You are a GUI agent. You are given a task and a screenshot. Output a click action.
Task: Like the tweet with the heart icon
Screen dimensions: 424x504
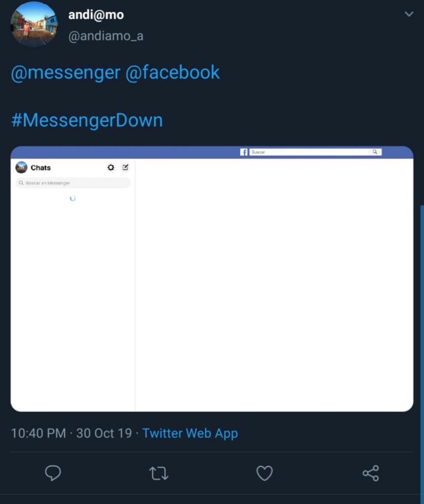(x=264, y=473)
